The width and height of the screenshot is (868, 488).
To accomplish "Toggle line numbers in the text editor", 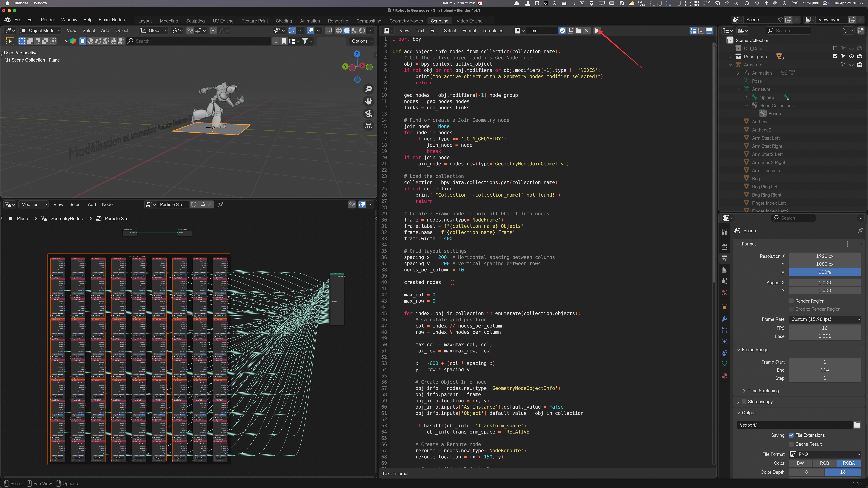I will click(693, 31).
